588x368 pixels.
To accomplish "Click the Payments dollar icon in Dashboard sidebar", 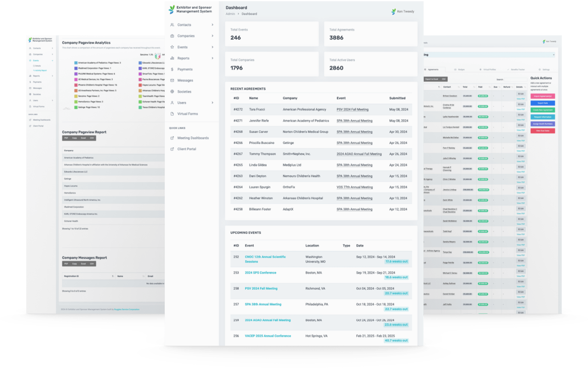I will tap(172, 69).
